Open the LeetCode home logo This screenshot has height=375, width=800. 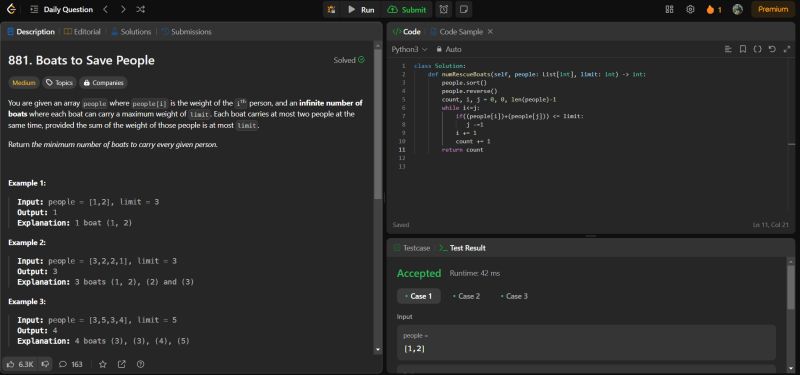pyautogui.click(x=11, y=9)
